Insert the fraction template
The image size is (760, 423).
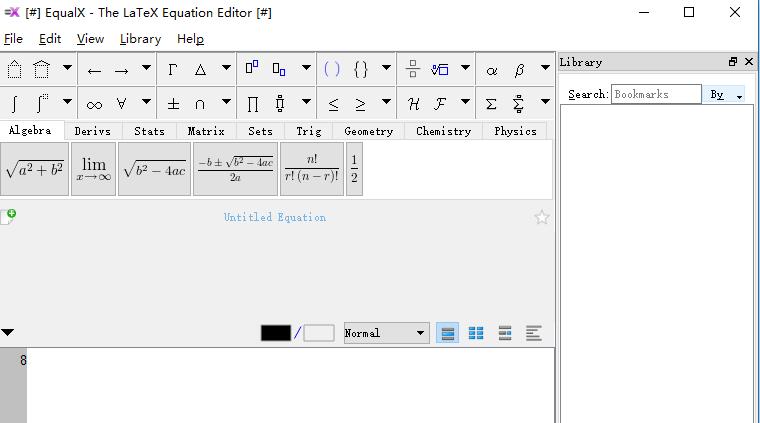(412, 69)
